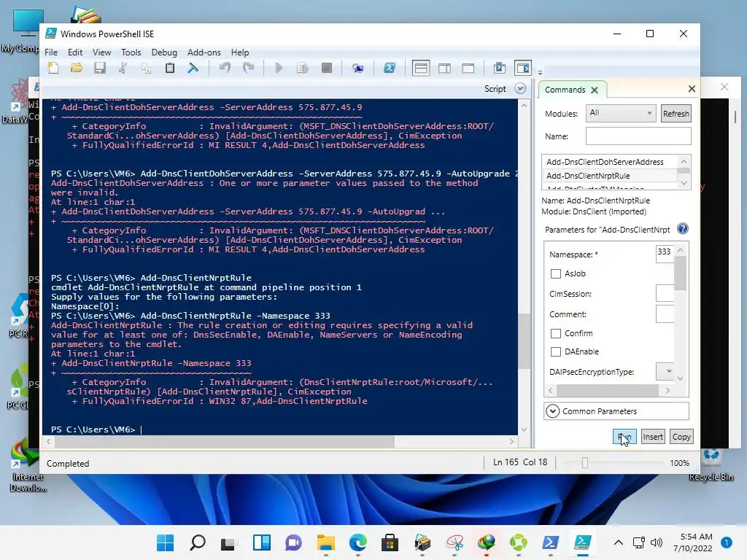Click the console vertical scrollbar thumb
This screenshot has height=560, width=747.
tap(524, 341)
